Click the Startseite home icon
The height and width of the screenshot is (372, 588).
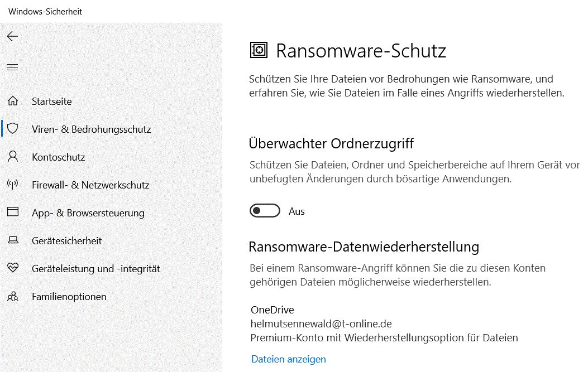click(x=13, y=102)
